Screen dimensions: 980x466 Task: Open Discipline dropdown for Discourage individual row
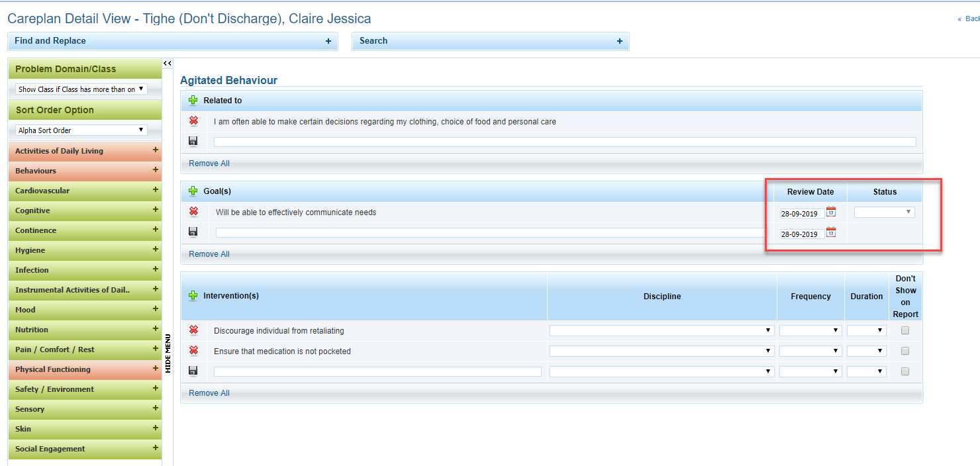point(661,330)
